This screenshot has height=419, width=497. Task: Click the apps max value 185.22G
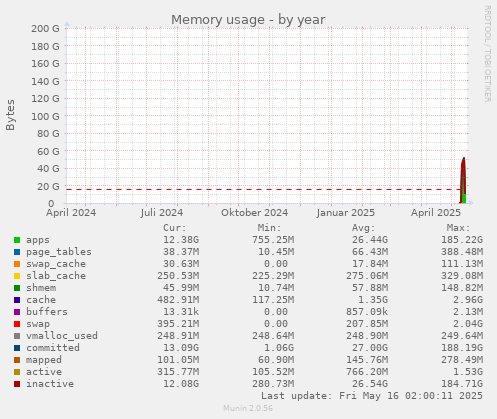tap(462, 240)
